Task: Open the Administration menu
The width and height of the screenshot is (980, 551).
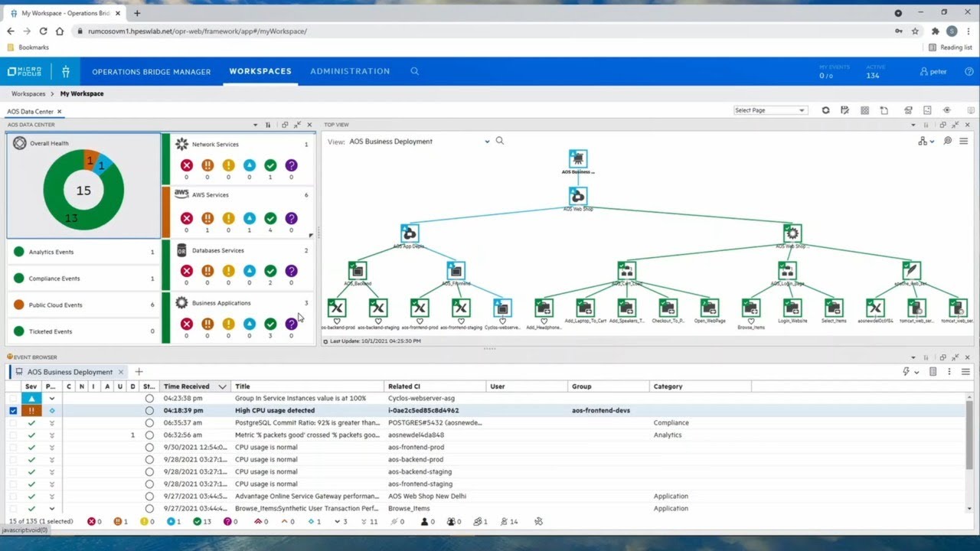Action: 350,71
